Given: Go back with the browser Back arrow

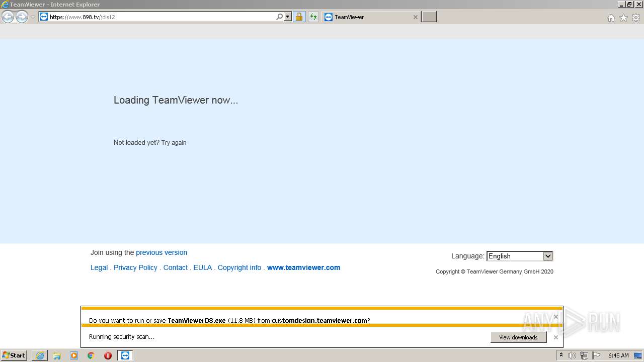Looking at the screenshot, I should click(8, 17).
